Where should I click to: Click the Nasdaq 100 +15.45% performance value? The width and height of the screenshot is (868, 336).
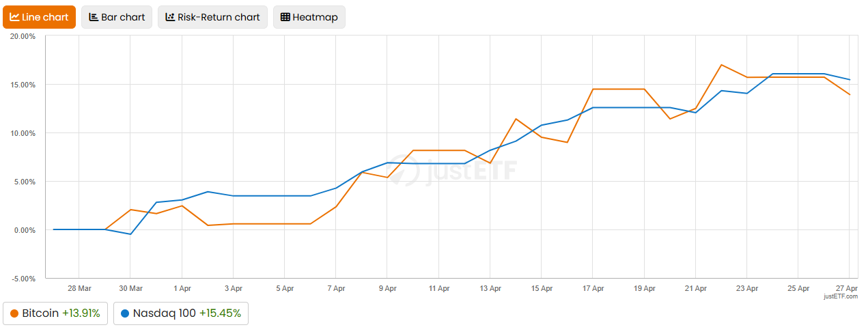click(x=221, y=313)
